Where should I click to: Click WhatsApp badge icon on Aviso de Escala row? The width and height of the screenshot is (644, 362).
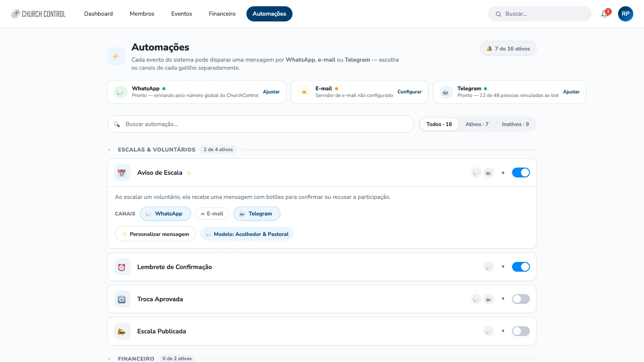coord(476,173)
